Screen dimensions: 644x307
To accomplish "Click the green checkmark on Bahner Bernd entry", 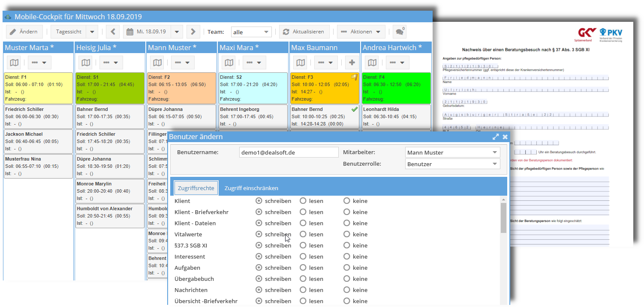I will tap(354, 109).
